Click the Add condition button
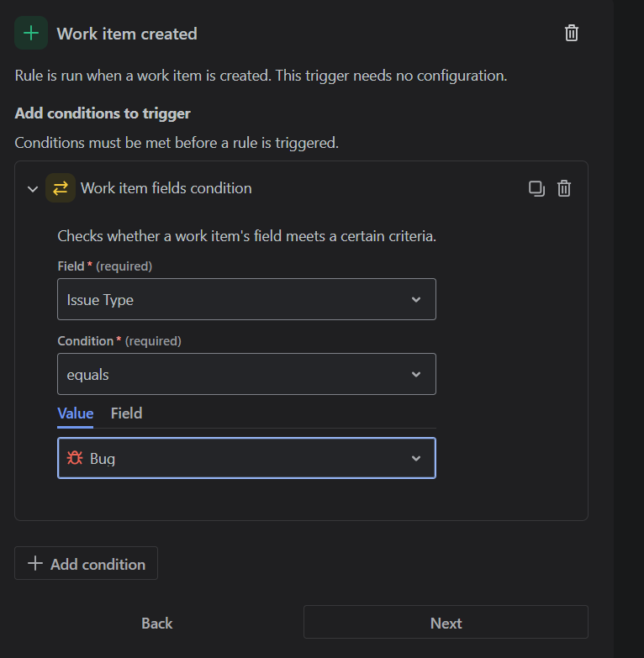Screen dimensions: 644x658 (x=86, y=563)
